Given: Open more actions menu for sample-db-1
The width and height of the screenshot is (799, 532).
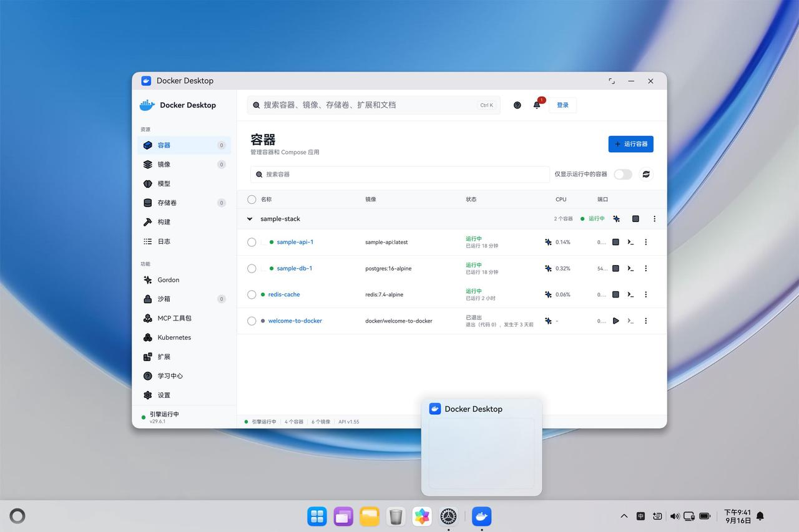Looking at the screenshot, I should [645, 268].
